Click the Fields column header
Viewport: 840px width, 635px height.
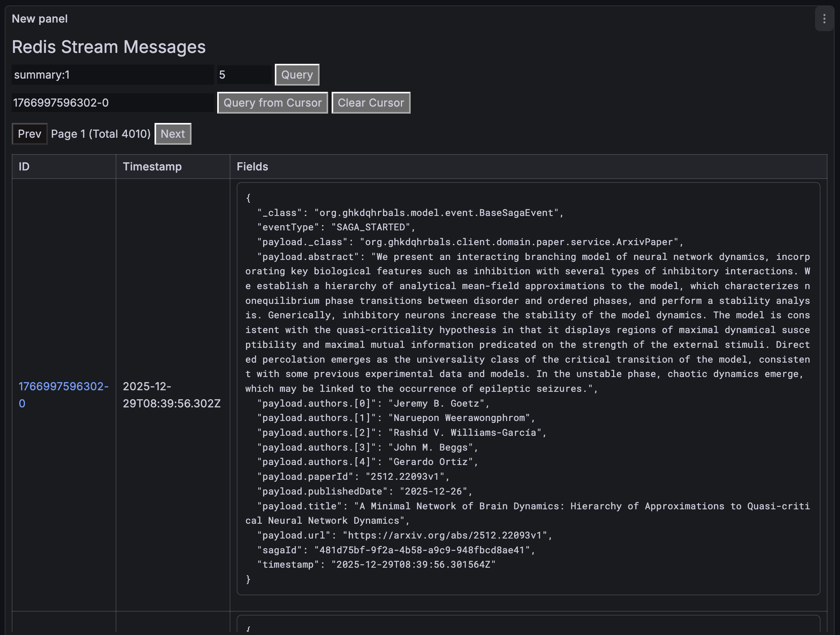[252, 167]
